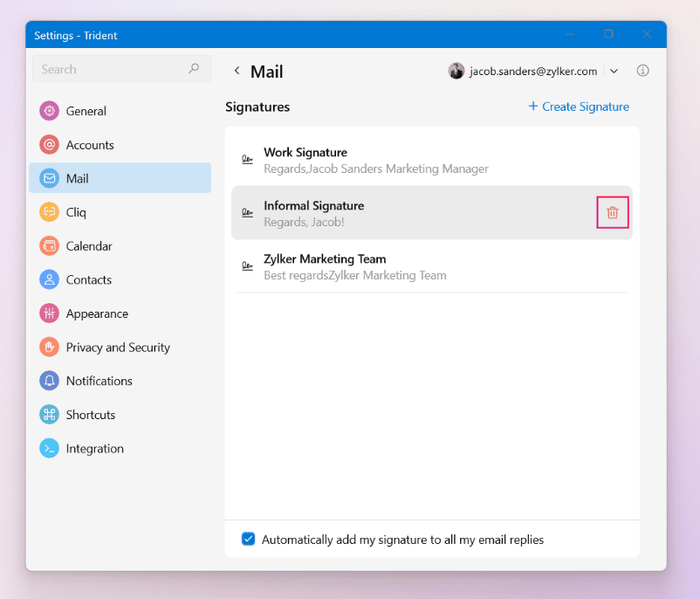Click the Contacts person icon
Viewport: 700px width, 599px height.
(50, 280)
